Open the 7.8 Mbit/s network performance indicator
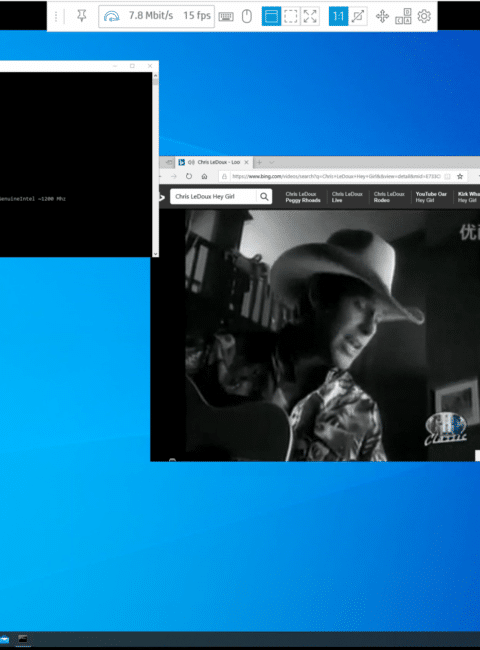 click(156, 16)
